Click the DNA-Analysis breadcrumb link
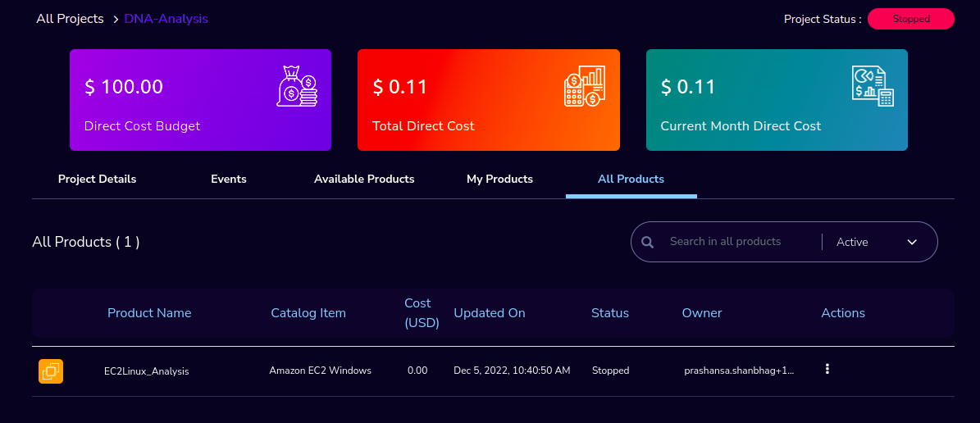Image resolution: width=980 pixels, height=423 pixels. (x=166, y=19)
